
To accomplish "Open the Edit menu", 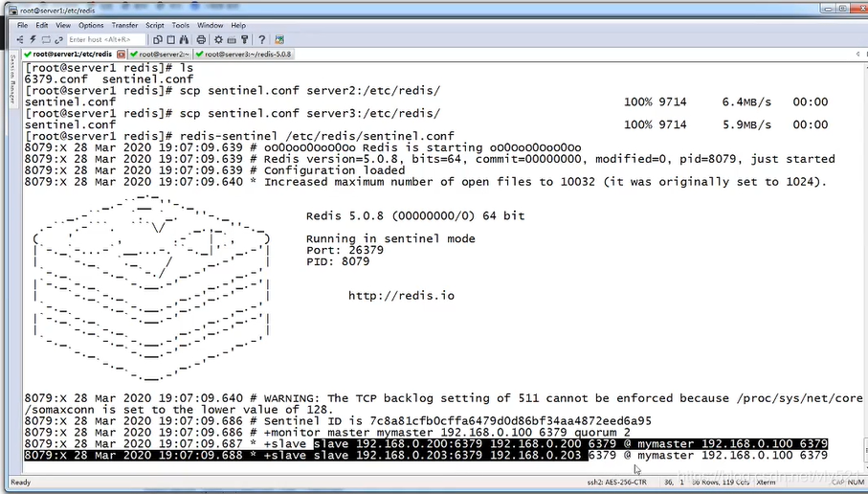I will 42,26.
